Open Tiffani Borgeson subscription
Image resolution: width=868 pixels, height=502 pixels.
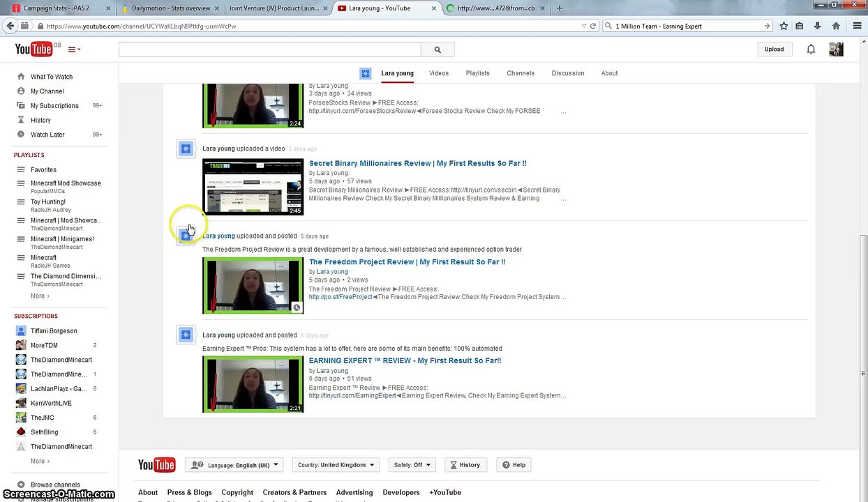pos(53,331)
